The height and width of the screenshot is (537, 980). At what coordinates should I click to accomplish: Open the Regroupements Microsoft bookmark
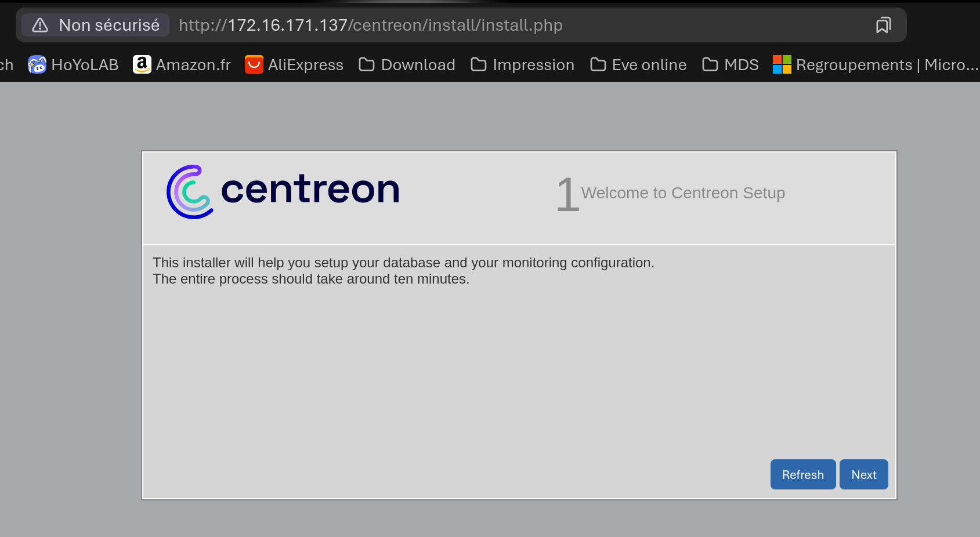[876, 64]
